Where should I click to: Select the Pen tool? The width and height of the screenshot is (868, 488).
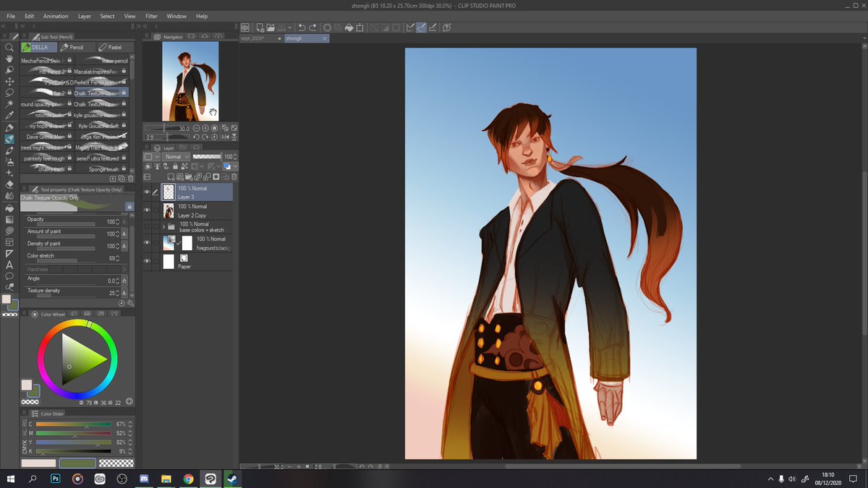pos(9,127)
